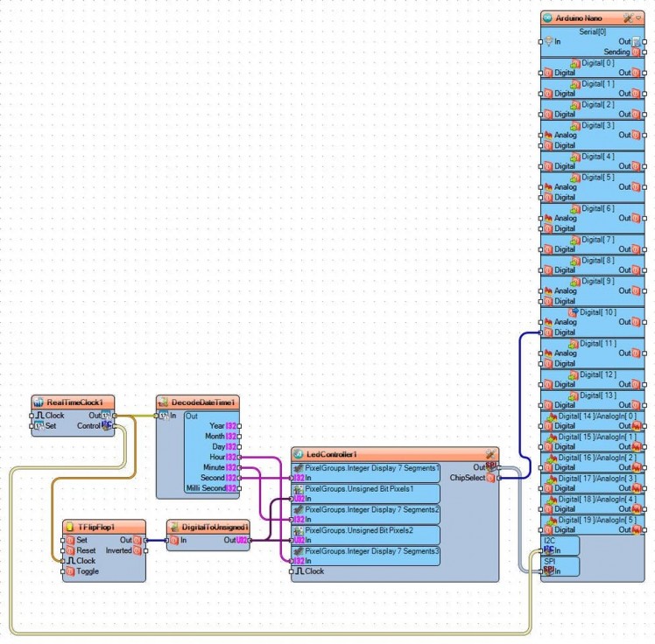
Task: Click the DecodeDateTime1 In pin icon
Action: coord(164,416)
